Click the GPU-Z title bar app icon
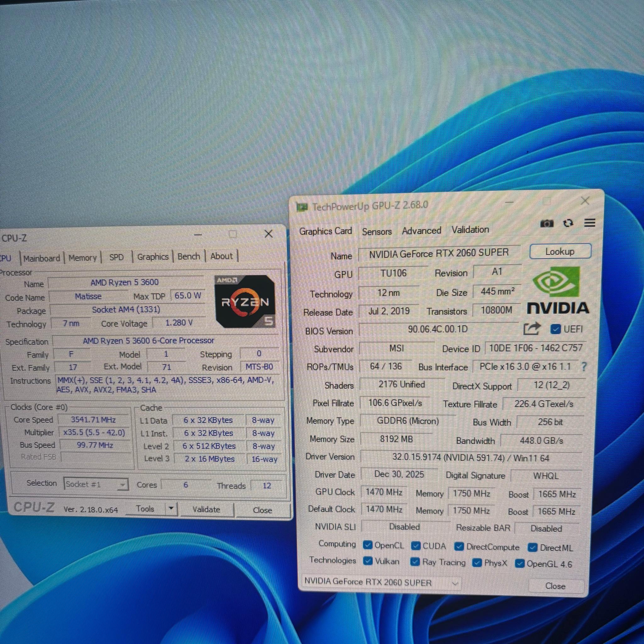Image resolution: width=644 pixels, height=644 pixels. pyautogui.click(x=302, y=207)
